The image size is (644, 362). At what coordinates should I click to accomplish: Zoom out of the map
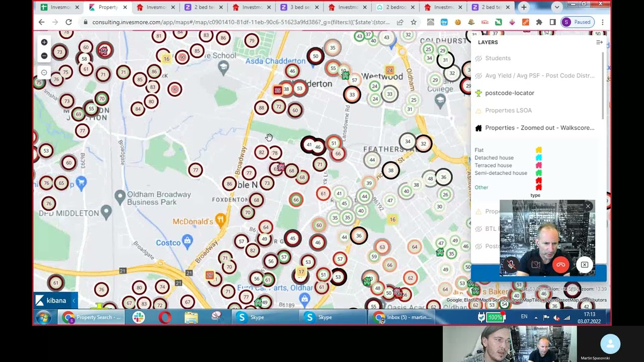coord(44,56)
